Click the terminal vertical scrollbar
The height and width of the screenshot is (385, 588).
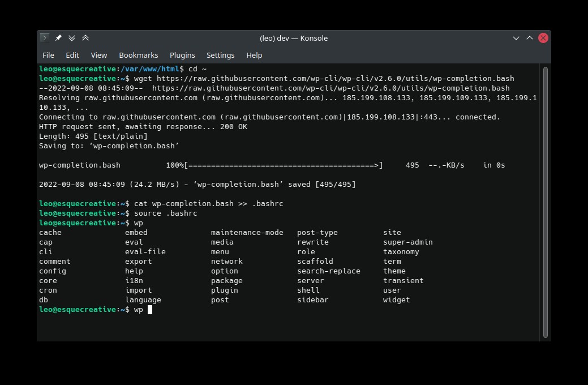pyautogui.click(x=545, y=202)
